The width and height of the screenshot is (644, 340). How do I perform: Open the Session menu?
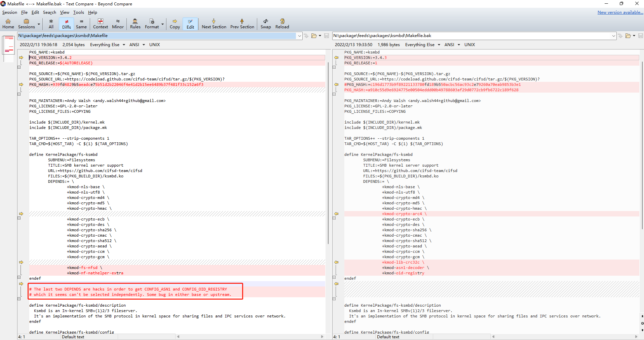[10, 12]
